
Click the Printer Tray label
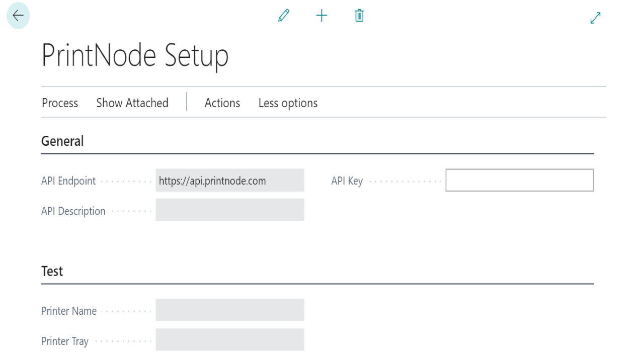pos(65,341)
